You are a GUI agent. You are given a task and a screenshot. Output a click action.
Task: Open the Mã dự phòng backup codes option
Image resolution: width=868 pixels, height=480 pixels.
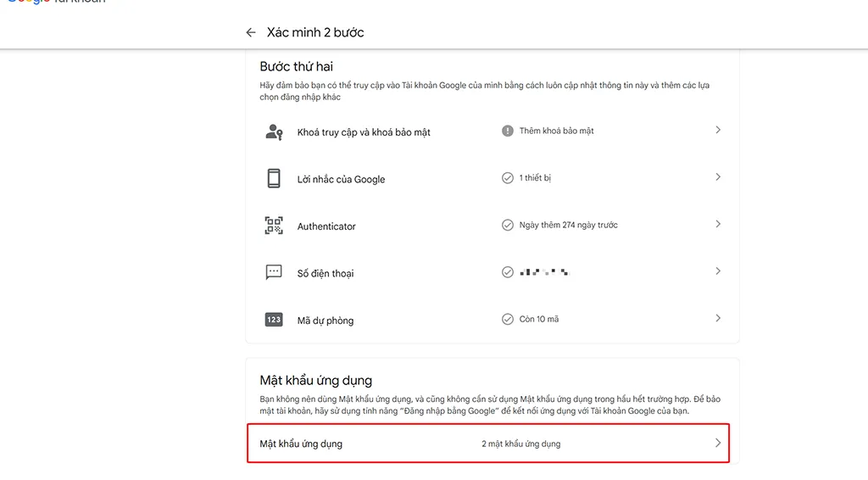[325, 321]
